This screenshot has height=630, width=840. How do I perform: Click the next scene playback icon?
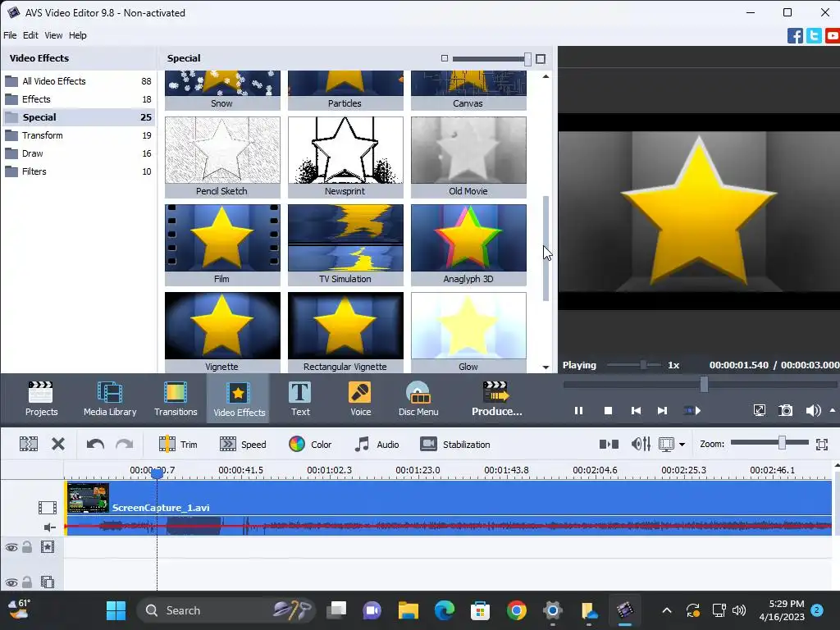[x=692, y=411]
